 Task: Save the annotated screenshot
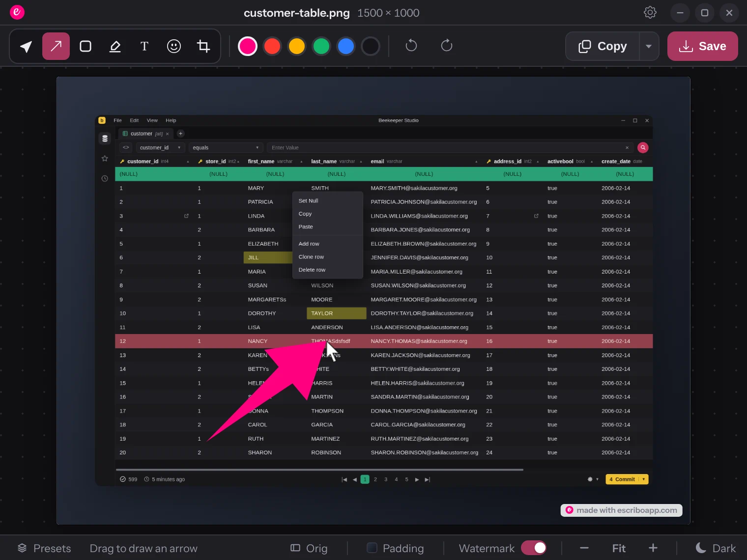[x=703, y=46]
